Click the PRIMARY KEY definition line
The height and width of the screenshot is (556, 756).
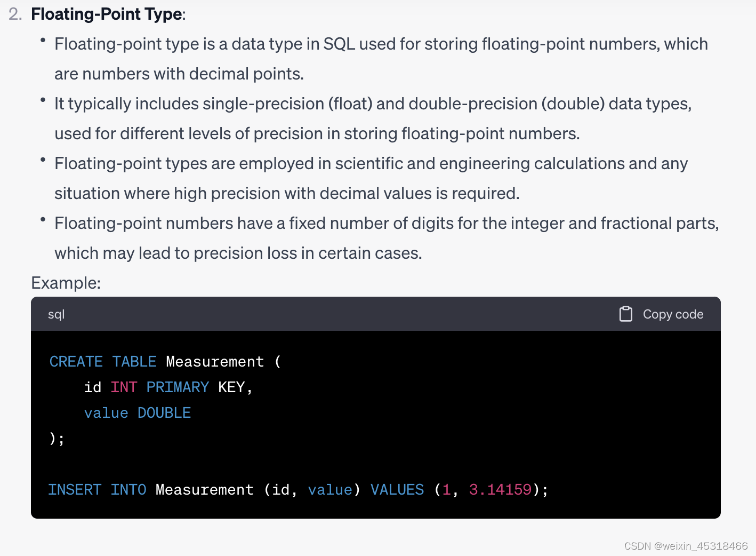tap(167, 387)
